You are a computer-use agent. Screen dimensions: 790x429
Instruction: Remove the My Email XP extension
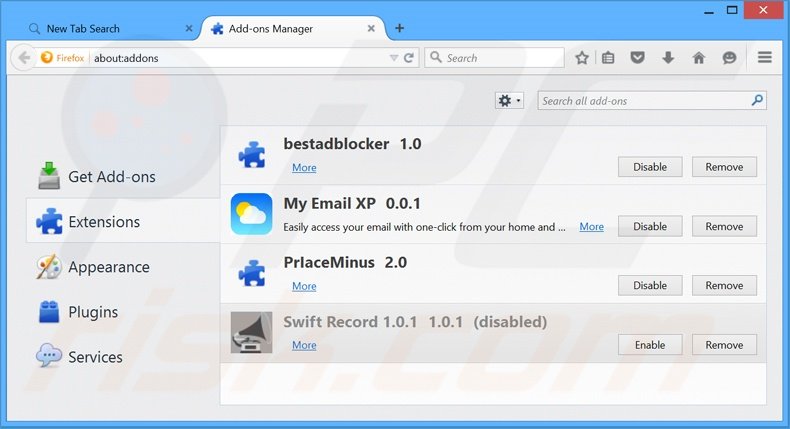[724, 227]
